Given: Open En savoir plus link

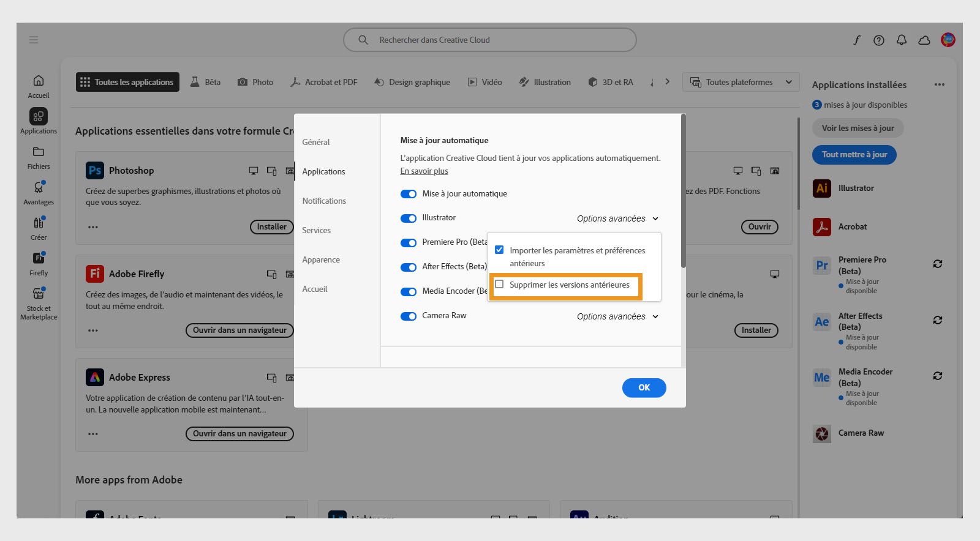Looking at the screenshot, I should coord(424,171).
